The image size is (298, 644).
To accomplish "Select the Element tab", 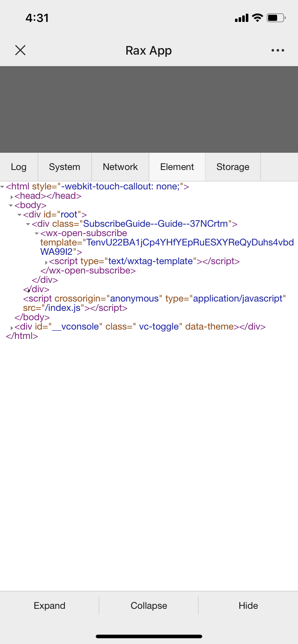I will pos(177,167).
